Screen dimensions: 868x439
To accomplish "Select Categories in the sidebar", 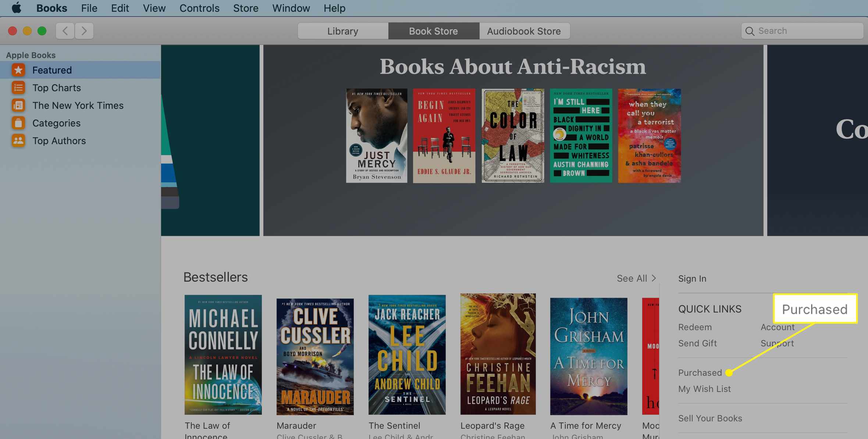I will (80, 123).
